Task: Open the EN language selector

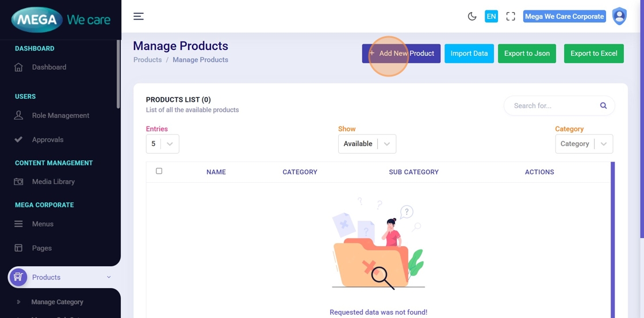Action: (491, 16)
